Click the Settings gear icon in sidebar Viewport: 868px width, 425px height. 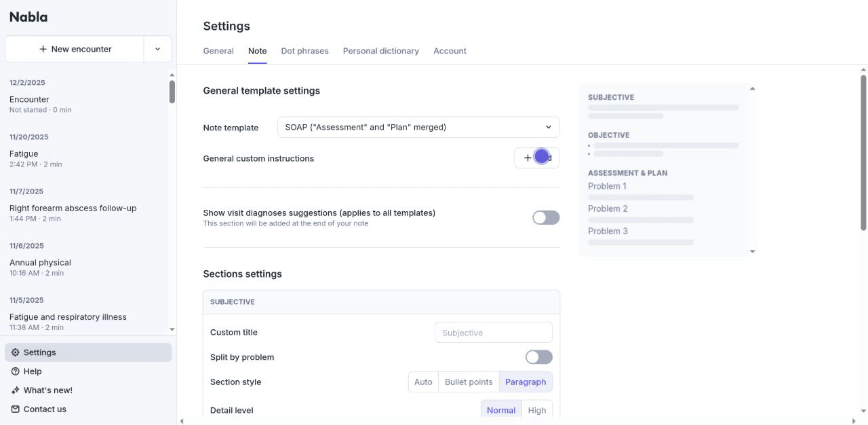point(16,352)
